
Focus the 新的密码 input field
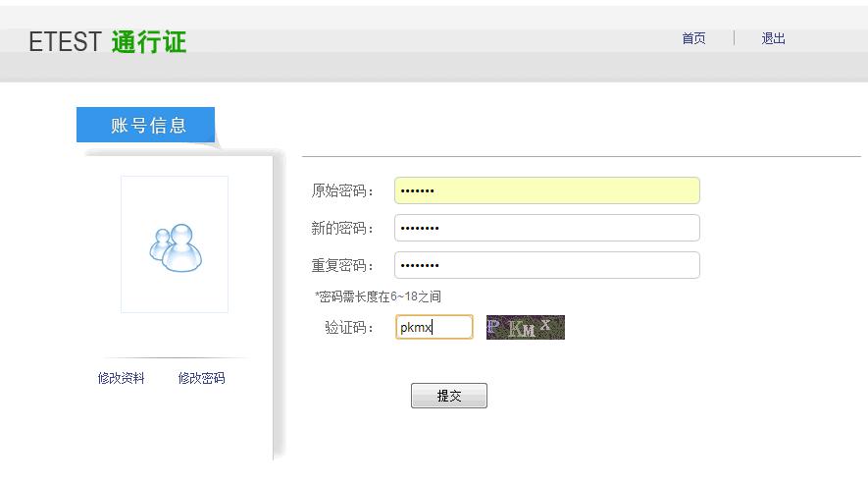pos(546,228)
